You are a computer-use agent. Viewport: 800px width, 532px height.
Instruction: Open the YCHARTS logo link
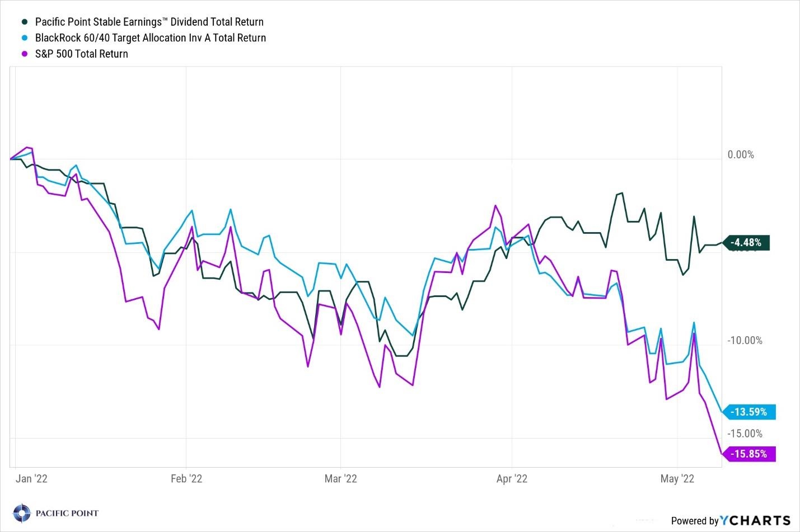[755, 520]
